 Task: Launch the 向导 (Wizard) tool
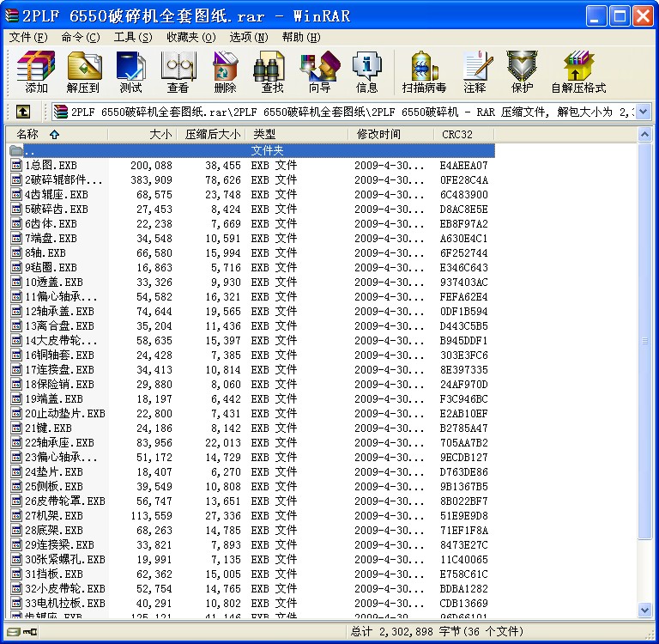click(320, 72)
